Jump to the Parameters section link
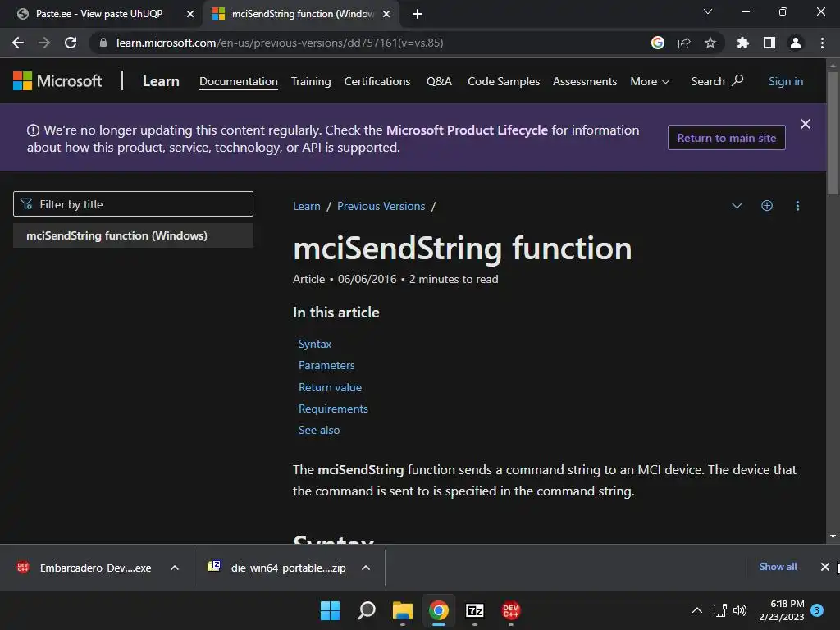The image size is (840, 630). 326,365
